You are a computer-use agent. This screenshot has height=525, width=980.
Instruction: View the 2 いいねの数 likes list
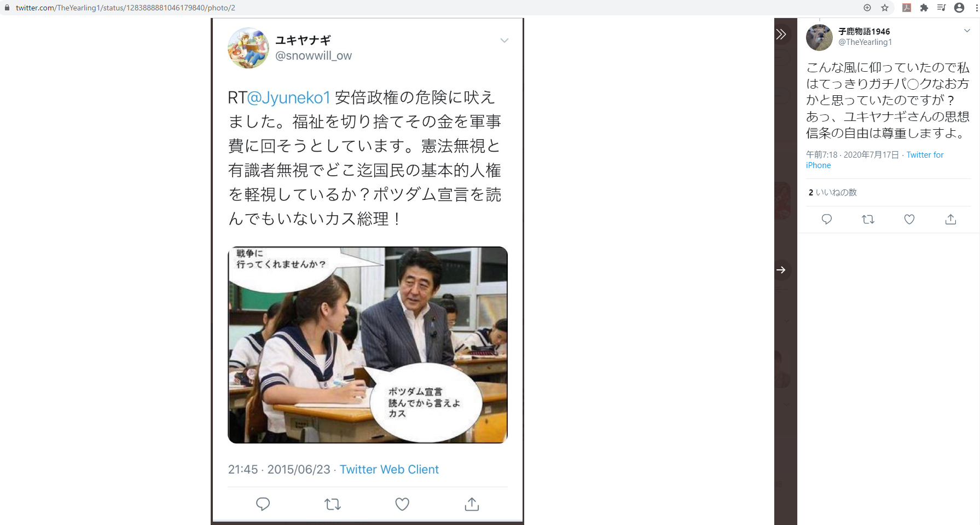coord(833,193)
